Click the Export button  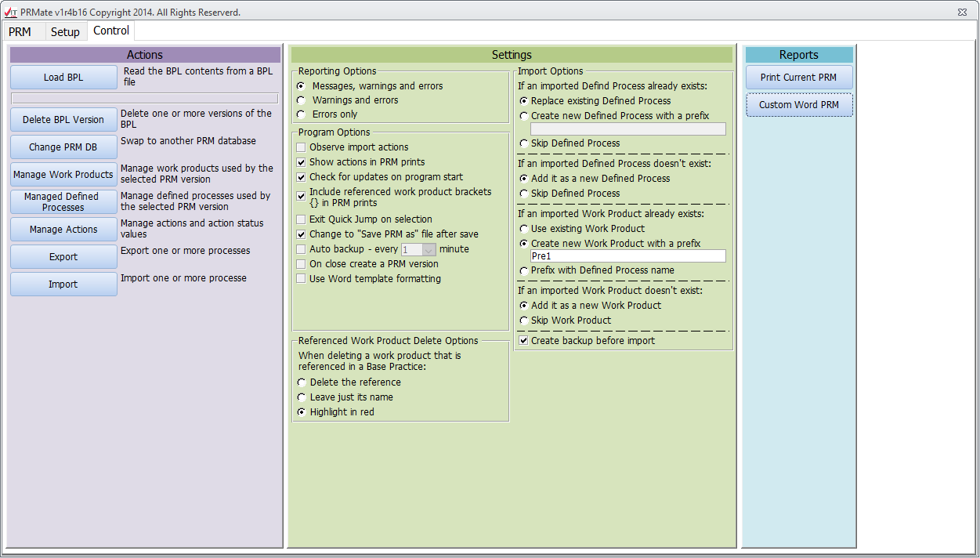63,257
